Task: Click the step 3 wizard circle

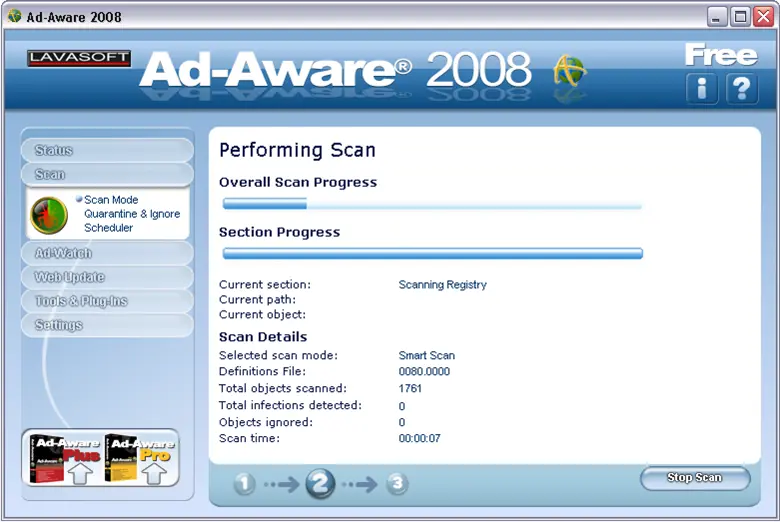Action: point(397,483)
